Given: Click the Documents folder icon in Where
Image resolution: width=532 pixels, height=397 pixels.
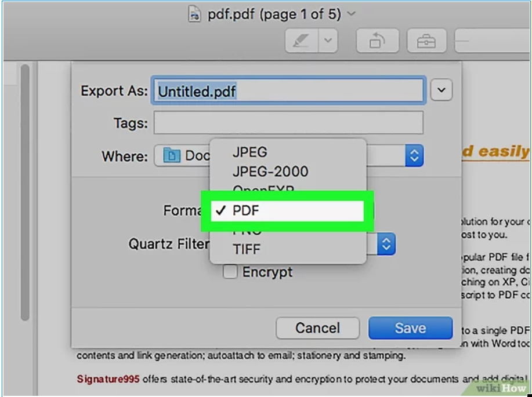Looking at the screenshot, I should point(171,156).
